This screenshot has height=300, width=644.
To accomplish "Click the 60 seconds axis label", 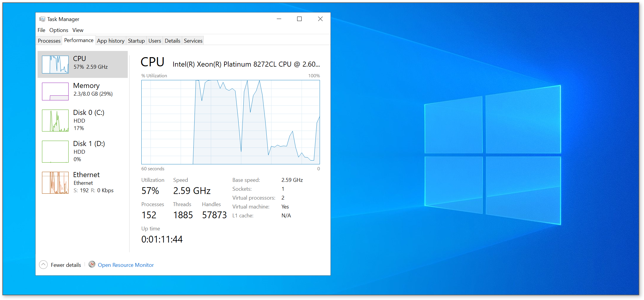I will click(153, 169).
